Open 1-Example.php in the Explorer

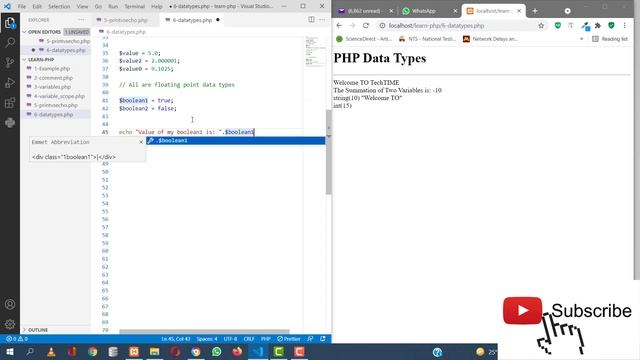click(x=52, y=69)
